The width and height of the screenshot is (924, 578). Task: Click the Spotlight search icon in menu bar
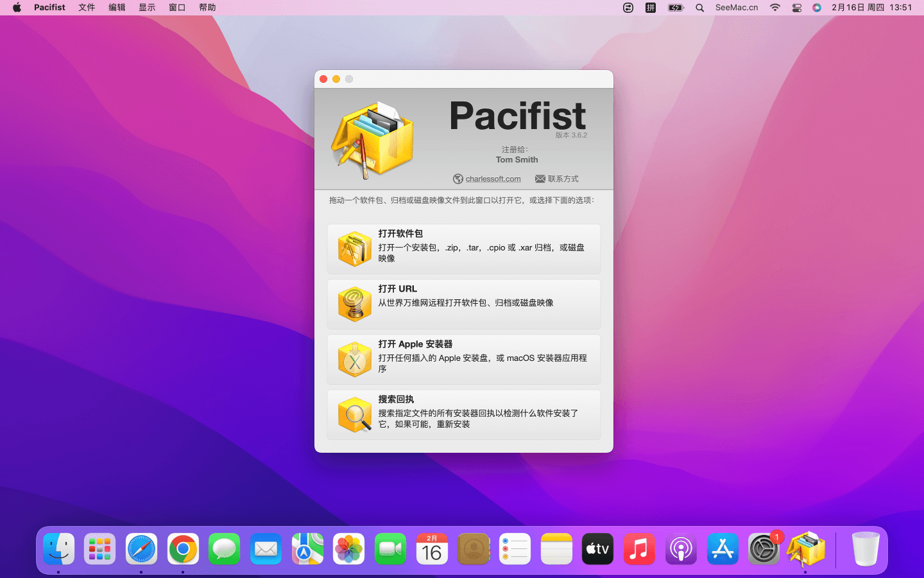tap(700, 8)
